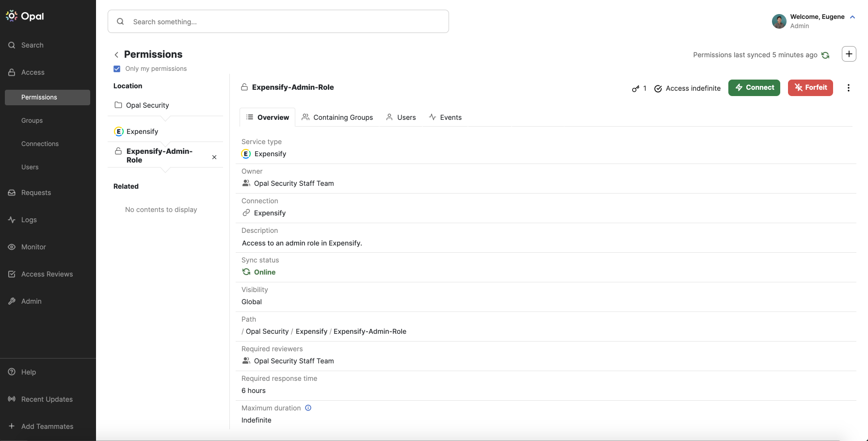The height and width of the screenshot is (441, 868).
Task: Click the plus button at top right
Action: coord(849,54)
